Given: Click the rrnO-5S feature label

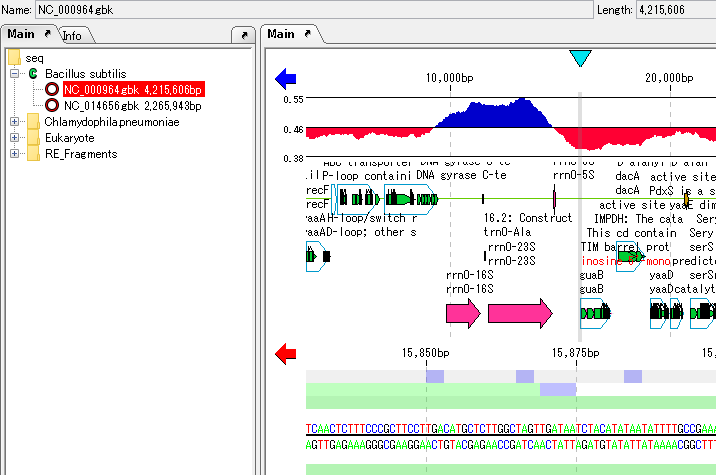Looking at the screenshot, I should [574, 175].
